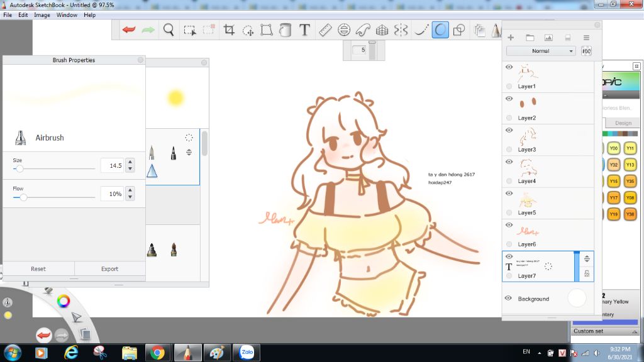This screenshot has height=362, width=644.
Task: Increase brush Size with up stepper
Action: tap(130, 162)
